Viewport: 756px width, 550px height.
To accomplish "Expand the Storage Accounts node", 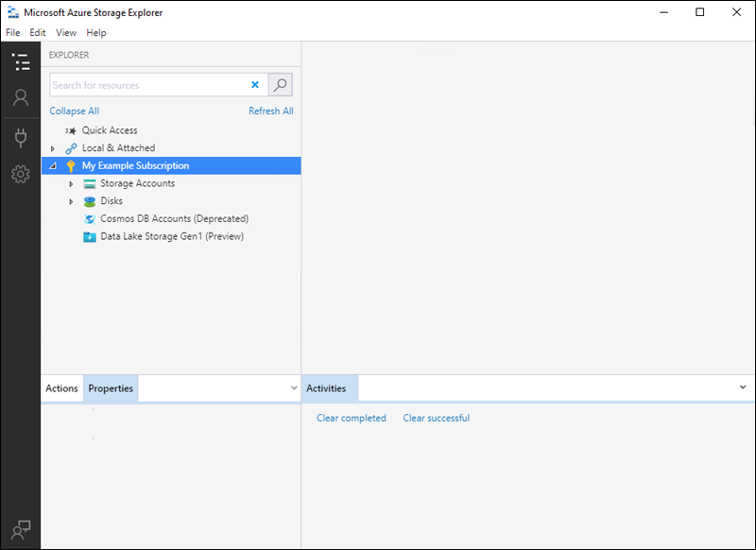I will [71, 183].
